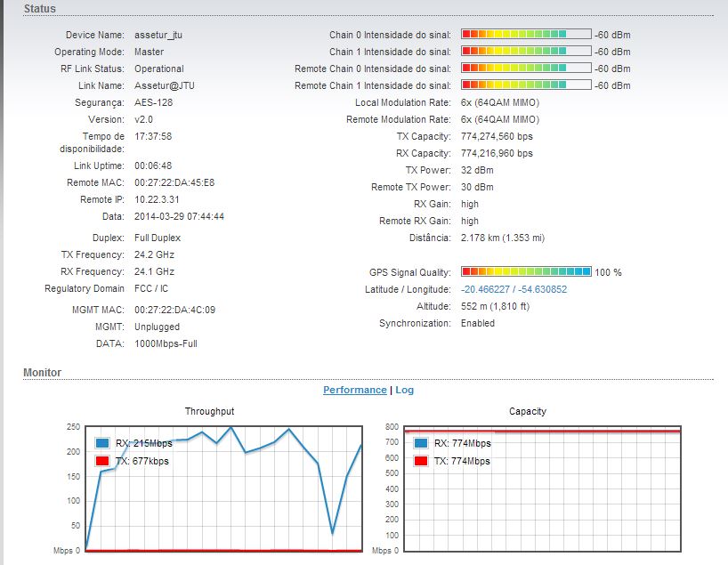This screenshot has width=728, height=565.
Task: Select RX Frequency value 24.1 GHz
Action: click(x=155, y=271)
